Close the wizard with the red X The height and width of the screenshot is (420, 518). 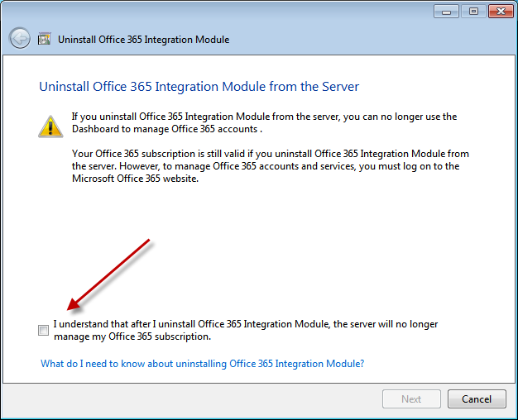coord(500,11)
